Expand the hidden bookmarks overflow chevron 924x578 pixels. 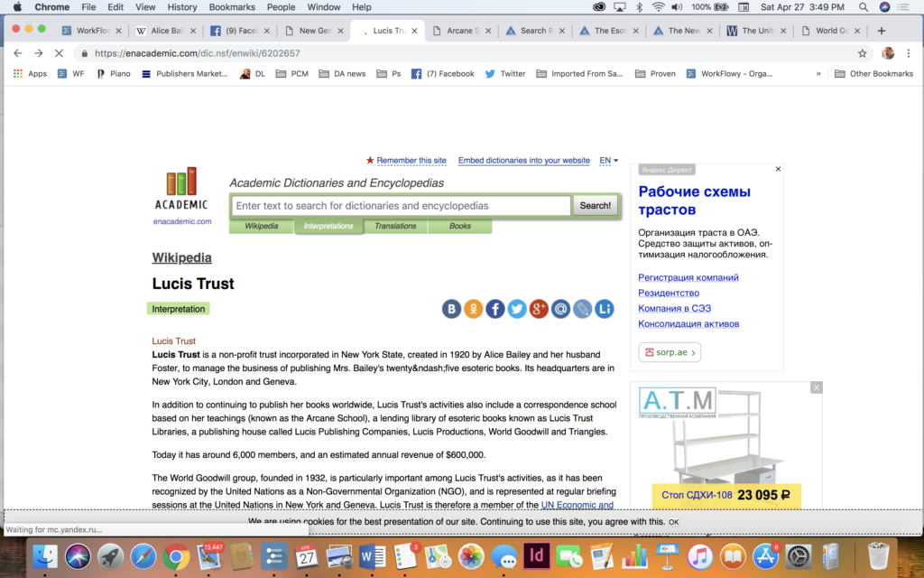[818, 74]
